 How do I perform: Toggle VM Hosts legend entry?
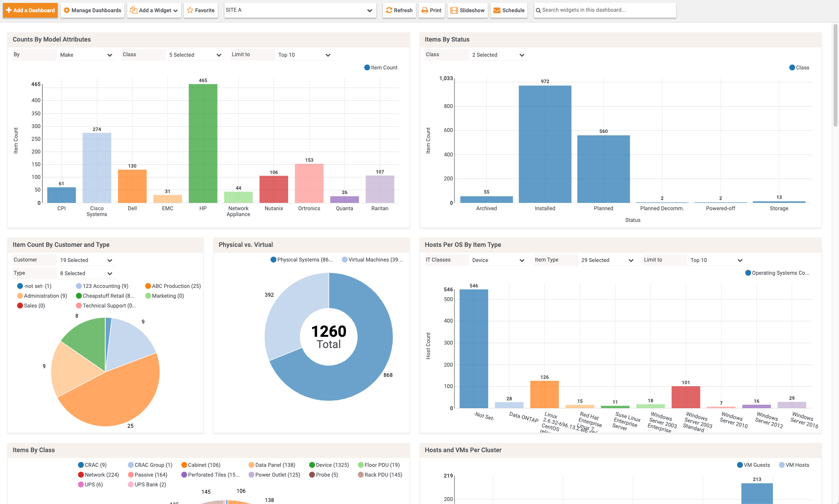point(794,465)
